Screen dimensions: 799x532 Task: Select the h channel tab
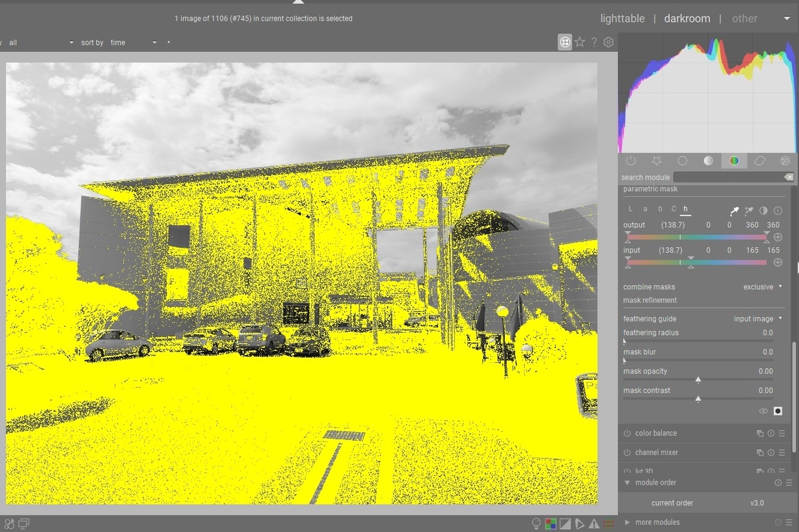pyautogui.click(x=685, y=209)
